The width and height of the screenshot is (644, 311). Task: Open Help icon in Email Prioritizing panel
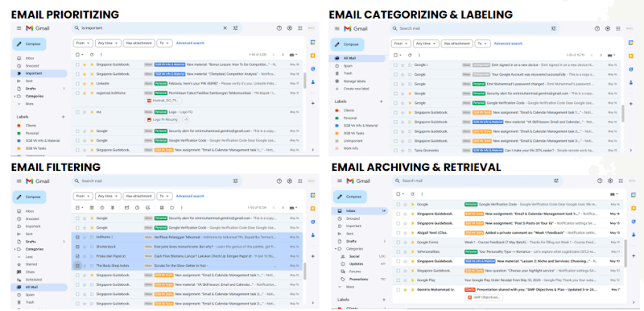tap(279, 28)
